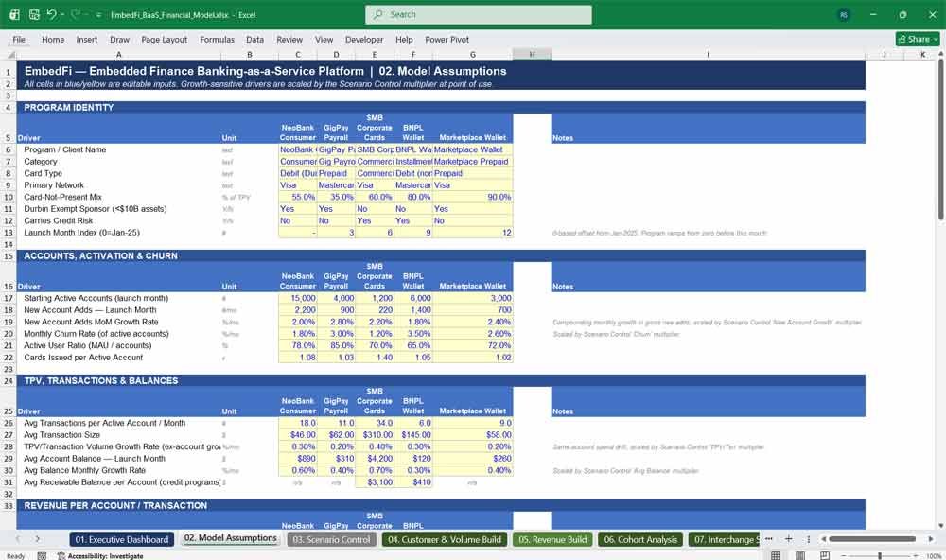Open sheet tab options vertical dots

pyautogui.click(x=809, y=539)
